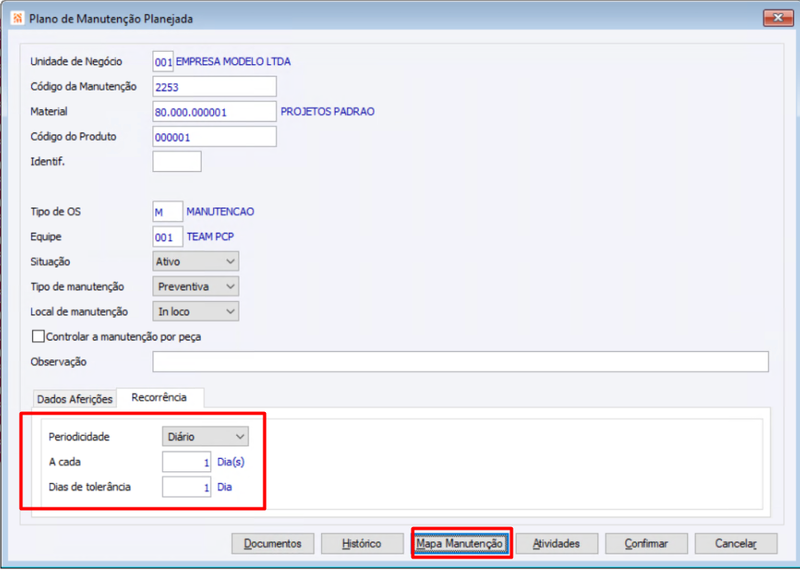Click the Atividades button
This screenshot has height=570, width=800.
coord(557,543)
